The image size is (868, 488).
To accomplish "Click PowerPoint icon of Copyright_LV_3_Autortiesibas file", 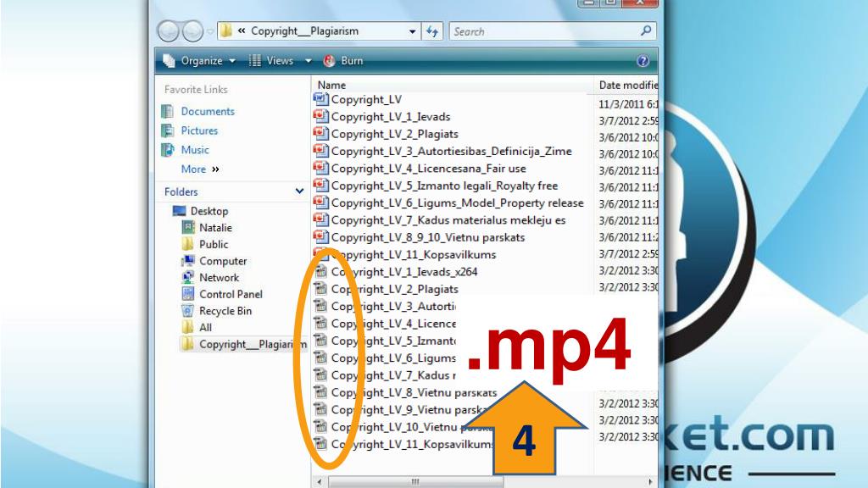I will pyautogui.click(x=321, y=151).
